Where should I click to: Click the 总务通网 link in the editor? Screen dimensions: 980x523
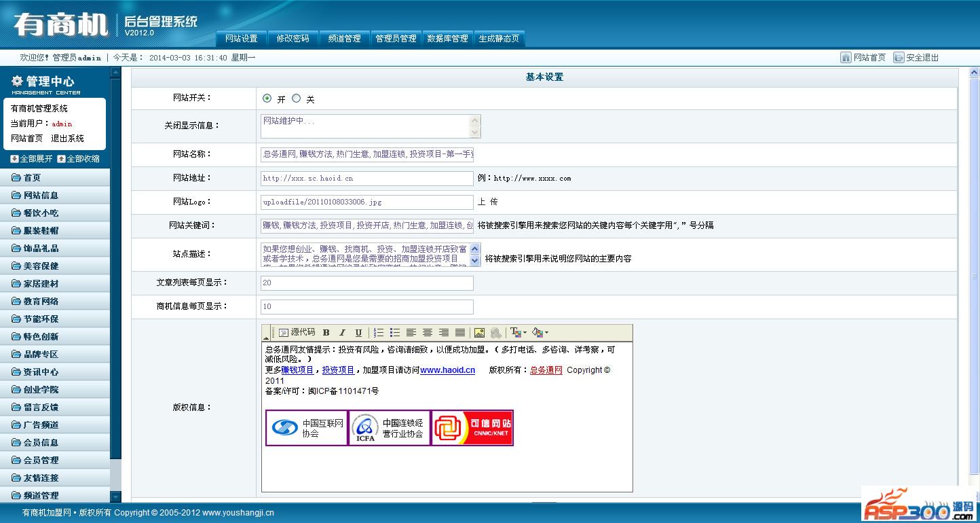click(x=546, y=370)
